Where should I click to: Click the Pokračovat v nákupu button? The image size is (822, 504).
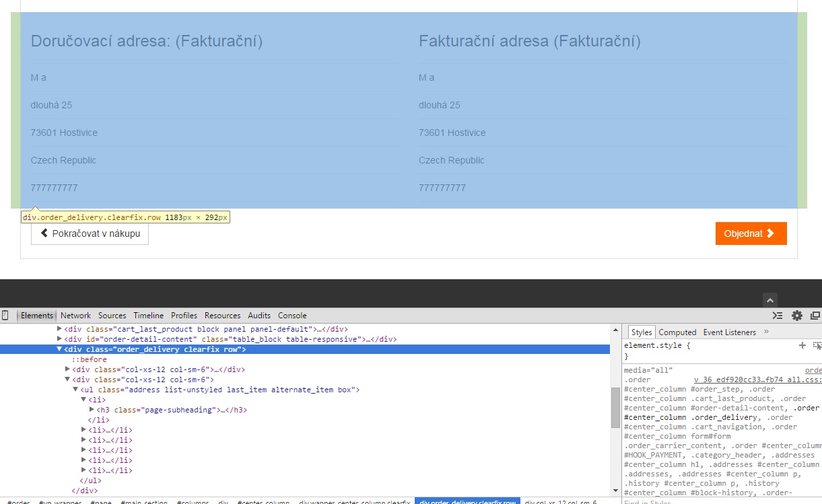point(90,233)
